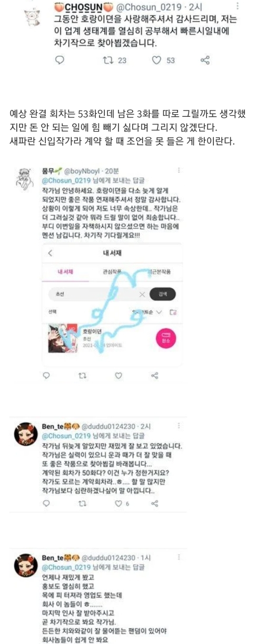Share the top CHOSUN tweet
Screen dimensions: 256x644
pos(205,61)
